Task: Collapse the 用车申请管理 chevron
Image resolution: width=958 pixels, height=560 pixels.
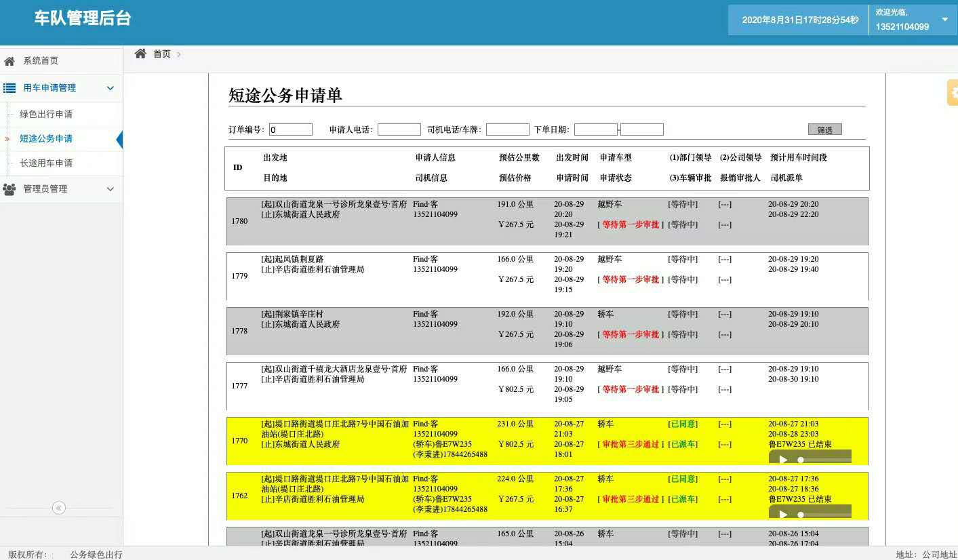Action: tap(111, 88)
